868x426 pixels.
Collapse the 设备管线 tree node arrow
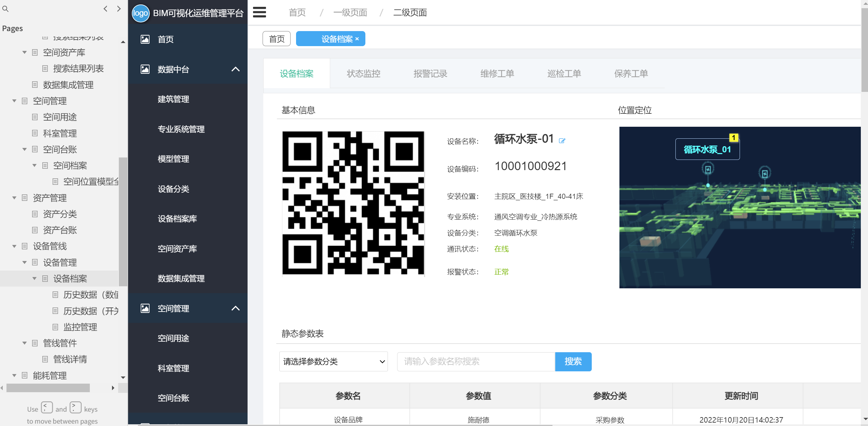[x=14, y=246]
